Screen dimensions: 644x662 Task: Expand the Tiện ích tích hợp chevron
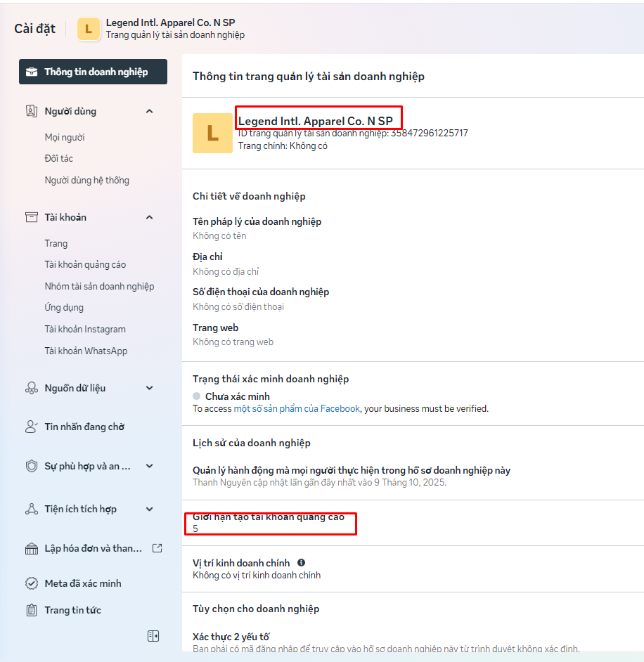pyautogui.click(x=149, y=509)
